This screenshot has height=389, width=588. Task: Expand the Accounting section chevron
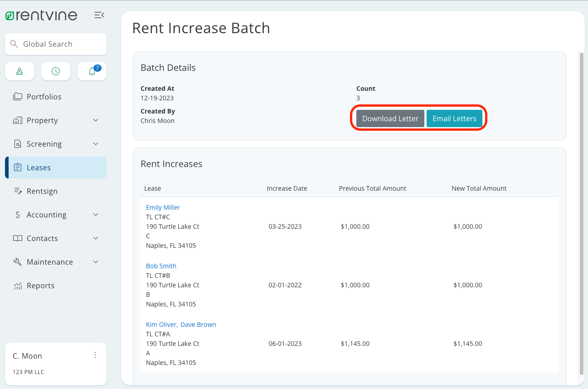(95, 214)
